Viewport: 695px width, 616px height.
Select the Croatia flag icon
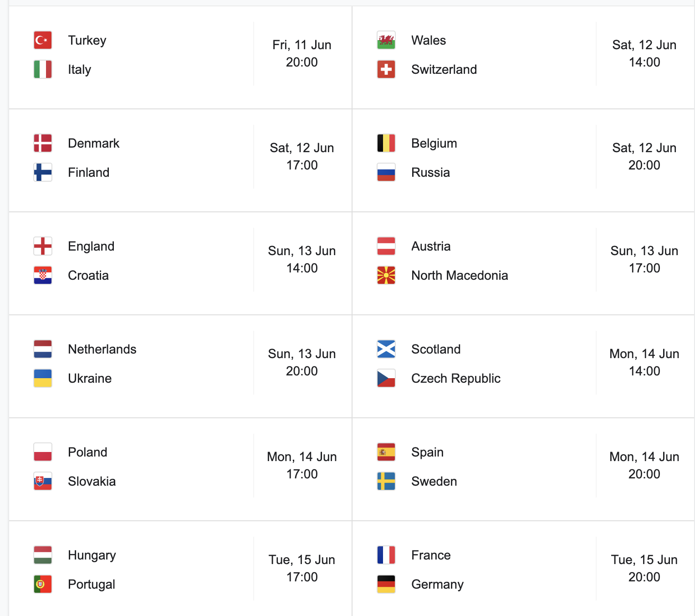43,275
